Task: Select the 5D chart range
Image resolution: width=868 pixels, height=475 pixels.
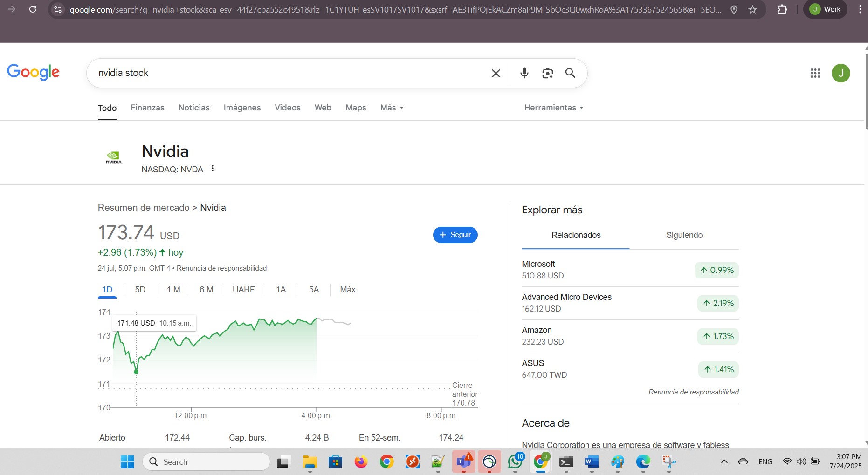Action: (140, 290)
